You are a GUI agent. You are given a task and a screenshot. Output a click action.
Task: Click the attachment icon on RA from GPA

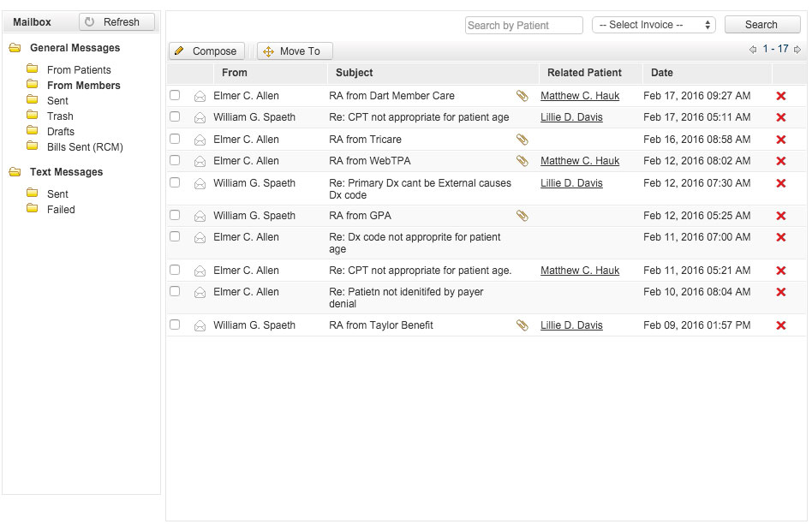point(522,215)
